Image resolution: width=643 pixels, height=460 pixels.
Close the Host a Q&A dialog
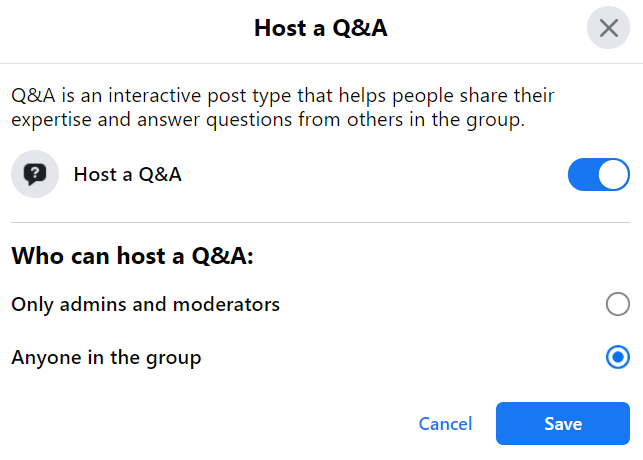click(x=608, y=28)
